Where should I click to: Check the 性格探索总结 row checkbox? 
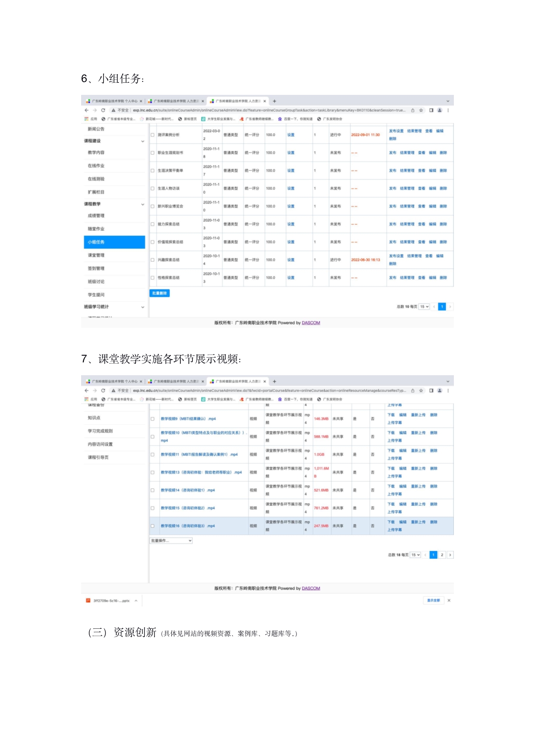[153, 278]
